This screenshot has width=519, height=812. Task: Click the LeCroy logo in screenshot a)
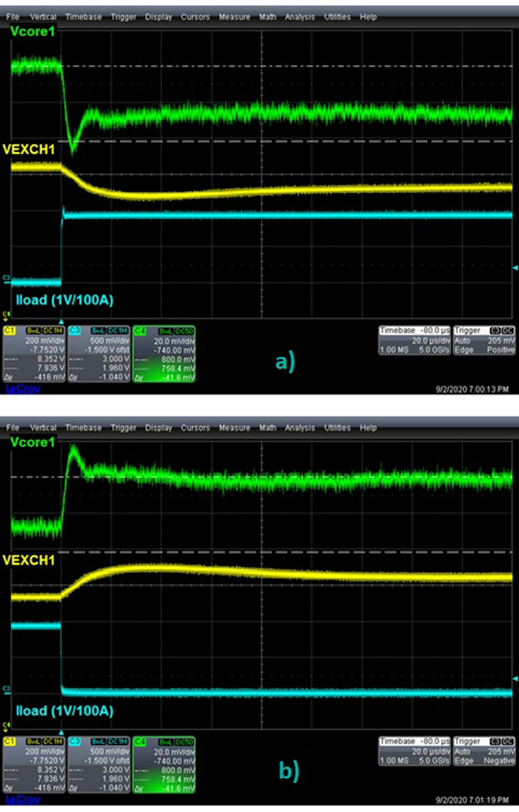pos(23,389)
